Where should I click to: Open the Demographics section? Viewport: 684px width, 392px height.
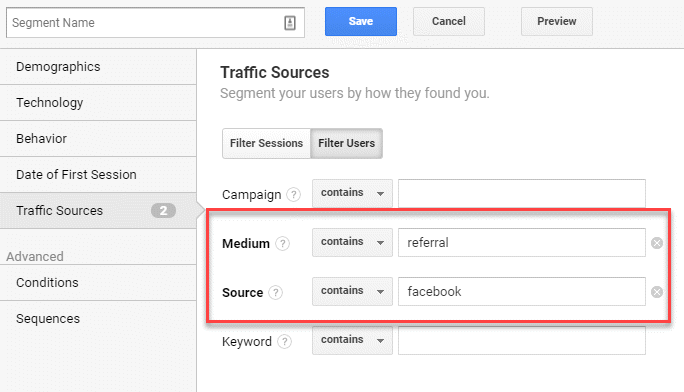tap(98, 67)
